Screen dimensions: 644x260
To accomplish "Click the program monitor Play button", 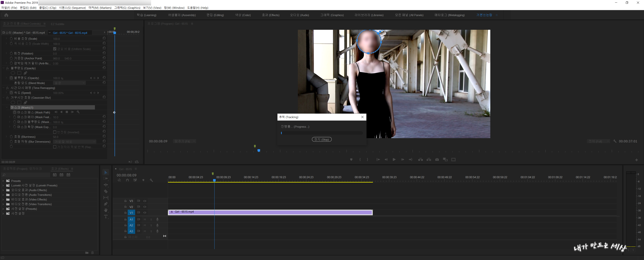I will (394, 159).
